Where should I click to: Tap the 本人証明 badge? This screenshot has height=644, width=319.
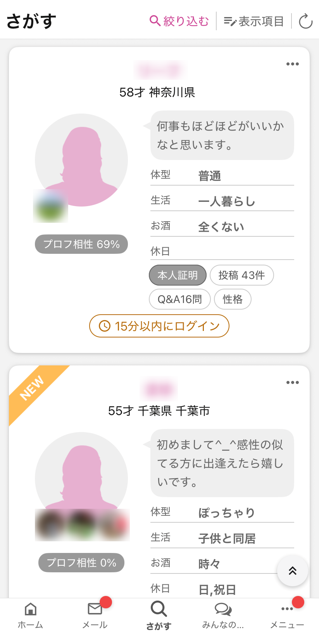click(178, 275)
